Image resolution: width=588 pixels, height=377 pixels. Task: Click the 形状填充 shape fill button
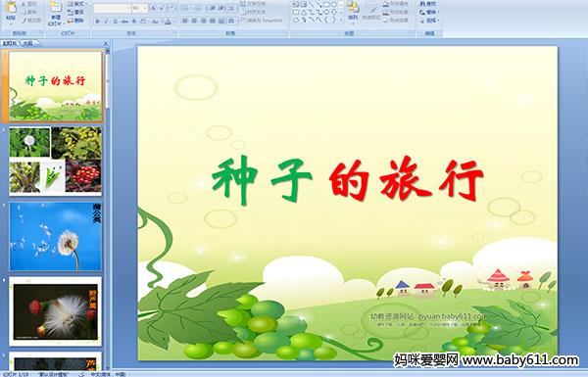pyautogui.click(x=397, y=3)
